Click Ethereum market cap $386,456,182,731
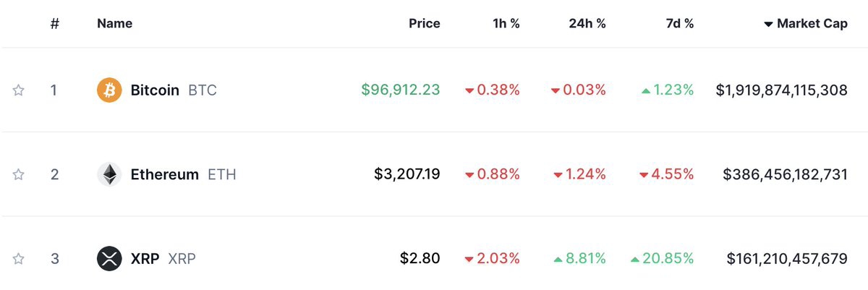This screenshot has height=290, width=868. [785, 174]
